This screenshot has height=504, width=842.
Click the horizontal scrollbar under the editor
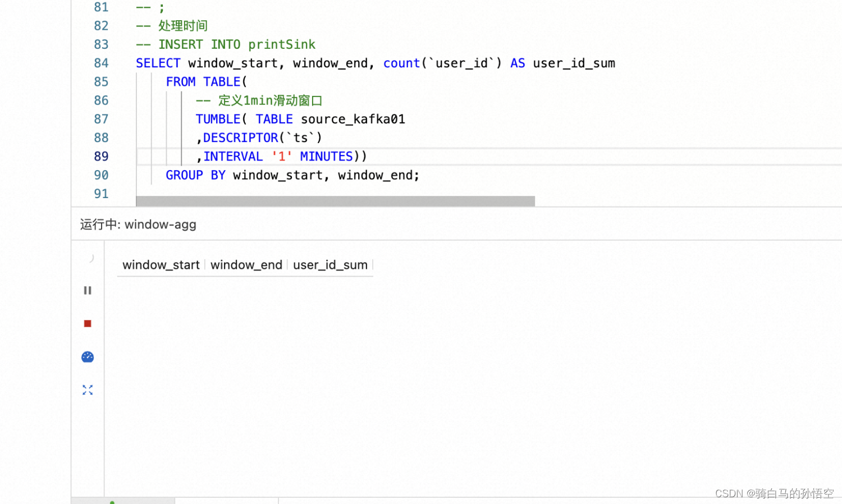(335, 201)
